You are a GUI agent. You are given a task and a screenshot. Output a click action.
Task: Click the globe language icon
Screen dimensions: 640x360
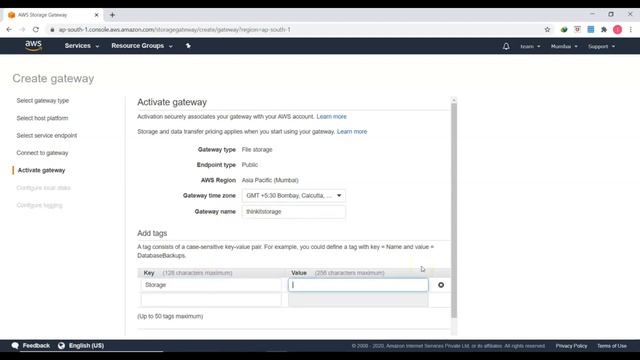tap(61, 346)
